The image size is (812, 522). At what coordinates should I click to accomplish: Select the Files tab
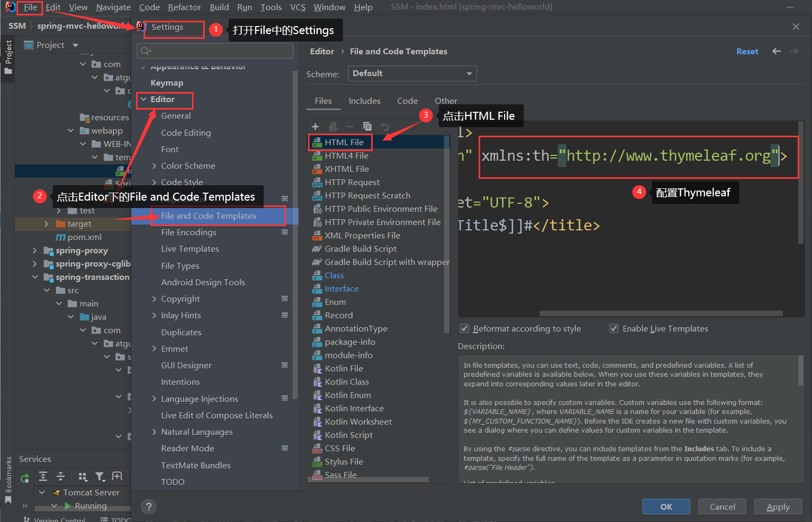click(323, 101)
